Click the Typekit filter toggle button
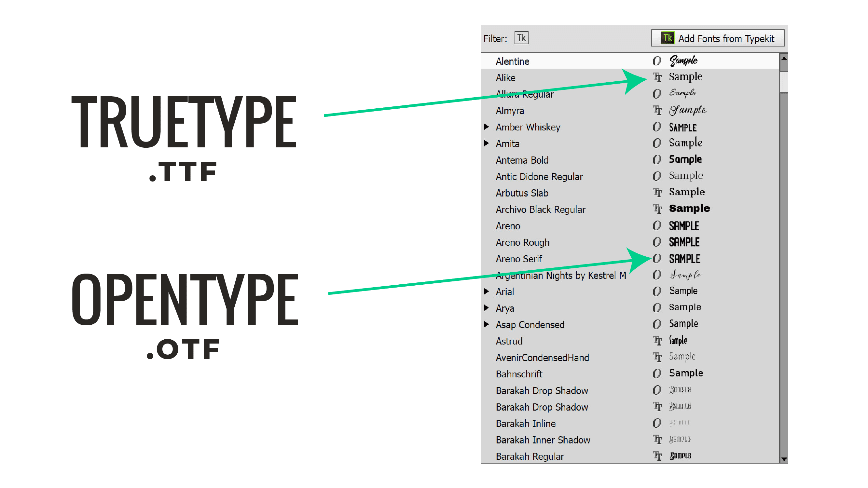Screen dimensions: 868x488 point(520,38)
